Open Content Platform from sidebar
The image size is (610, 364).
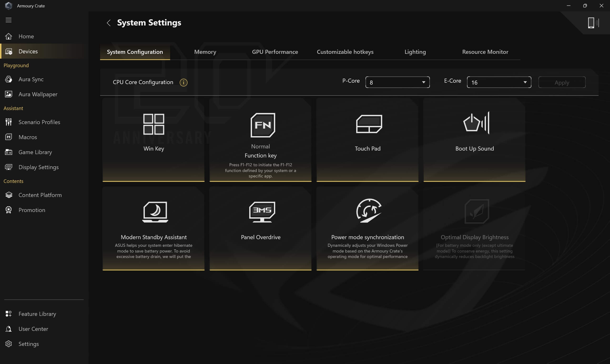[44, 195]
